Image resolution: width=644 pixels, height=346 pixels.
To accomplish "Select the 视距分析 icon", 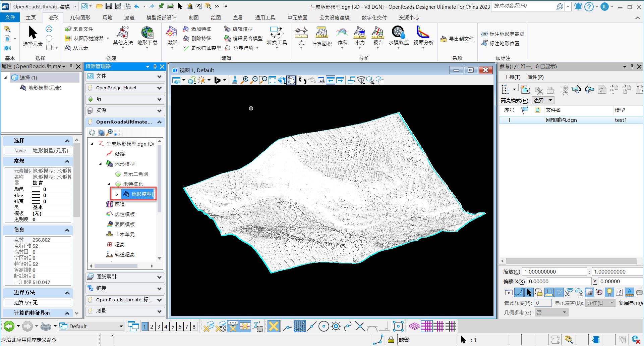I will 423,33.
